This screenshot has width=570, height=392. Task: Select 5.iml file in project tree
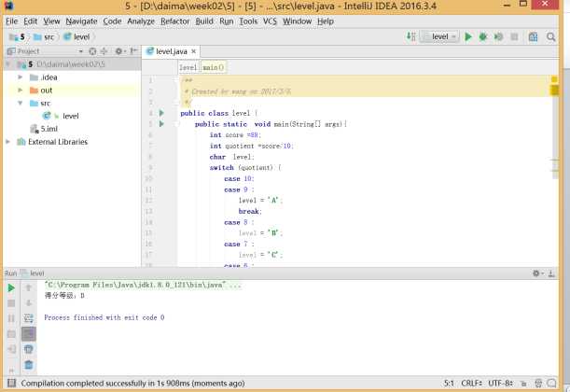pyautogui.click(x=49, y=129)
